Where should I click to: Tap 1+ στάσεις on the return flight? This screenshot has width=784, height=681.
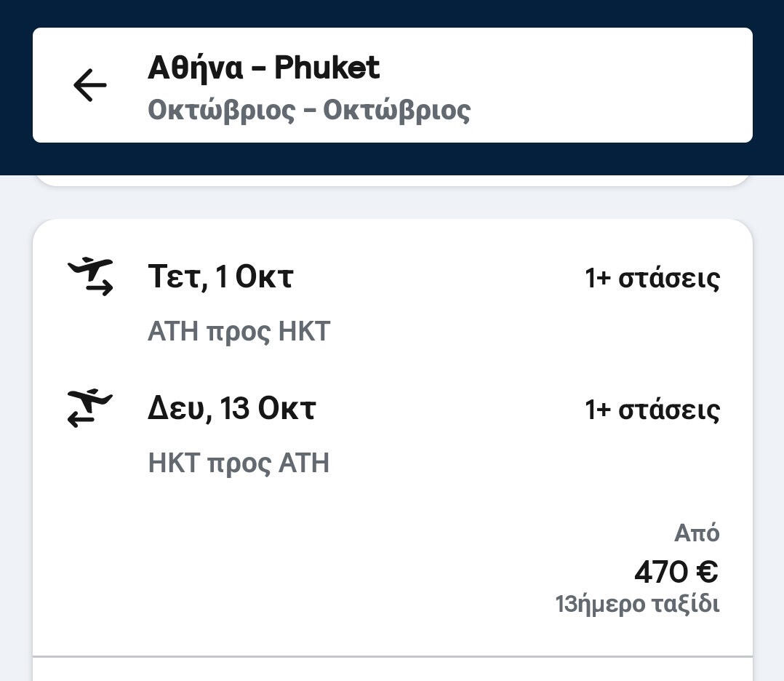pyautogui.click(x=652, y=410)
